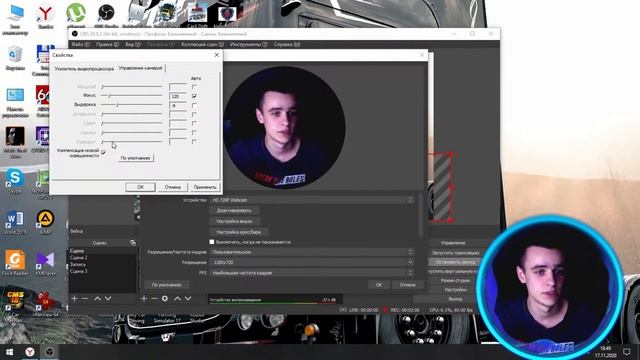Open the Yandex browser desktop shortcut

tap(45, 16)
